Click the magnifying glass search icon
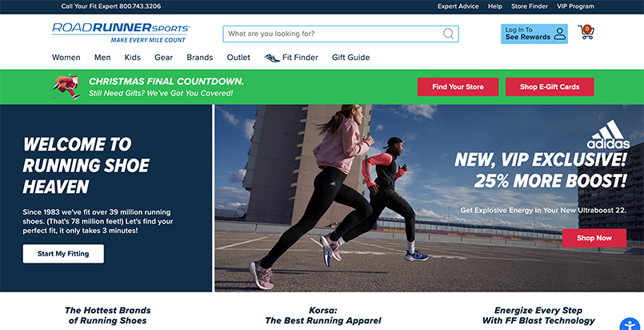This screenshot has width=644, height=330. [448, 34]
